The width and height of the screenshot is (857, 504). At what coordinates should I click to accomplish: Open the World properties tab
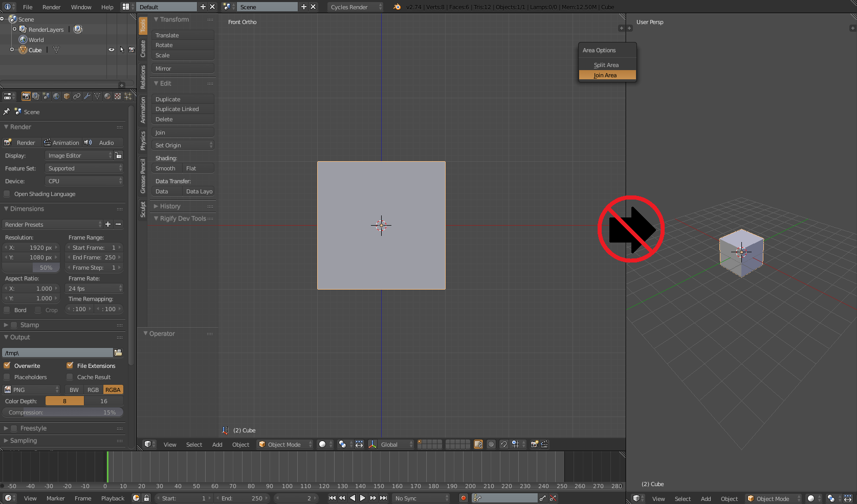point(56,96)
